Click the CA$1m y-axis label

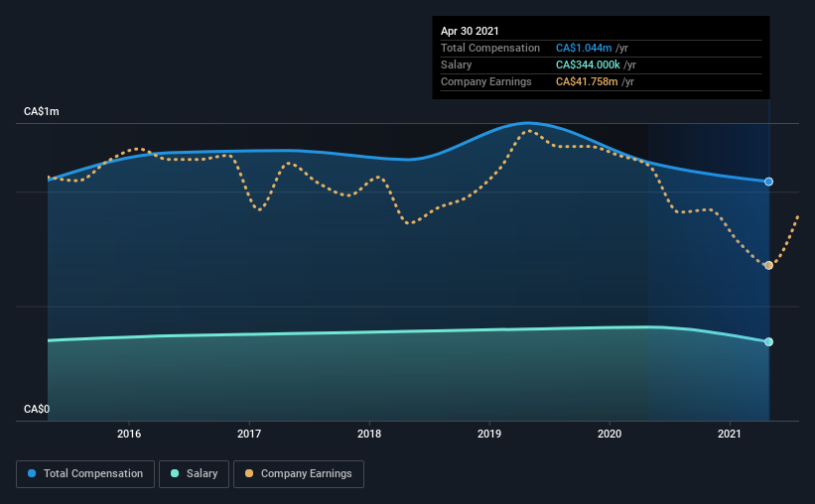(42, 112)
